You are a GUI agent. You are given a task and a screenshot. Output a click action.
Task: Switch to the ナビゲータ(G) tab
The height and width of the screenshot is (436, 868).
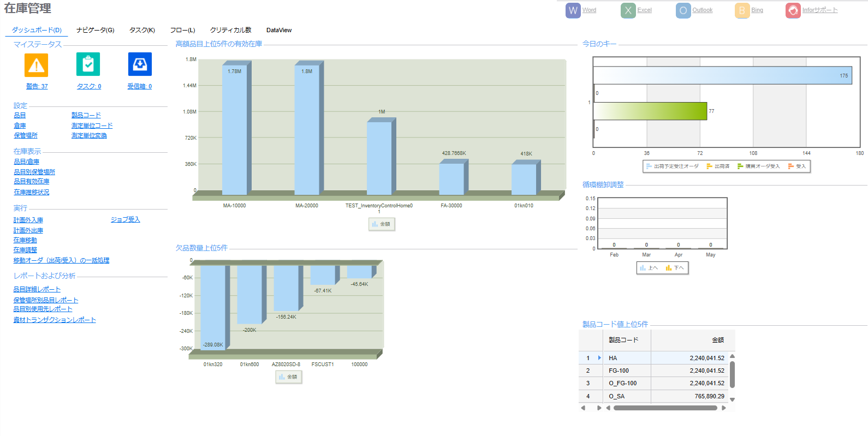click(95, 30)
